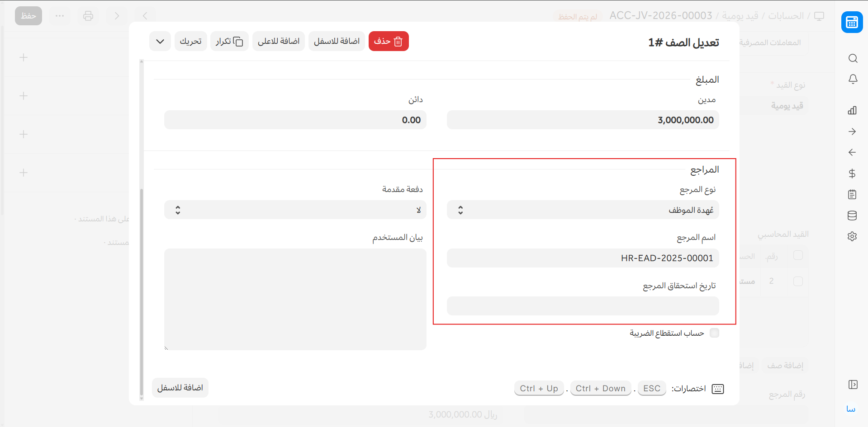
Task: Enable حساب استقطاع الضريبة checkbox
Action: [714, 333]
